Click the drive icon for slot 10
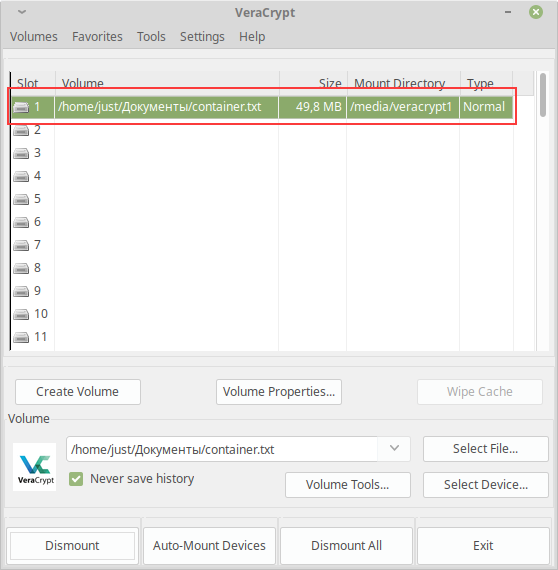558x570 pixels. coord(21,314)
